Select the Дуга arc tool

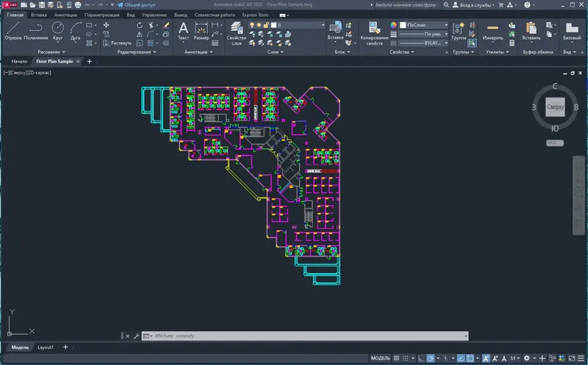pyautogui.click(x=76, y=31)
